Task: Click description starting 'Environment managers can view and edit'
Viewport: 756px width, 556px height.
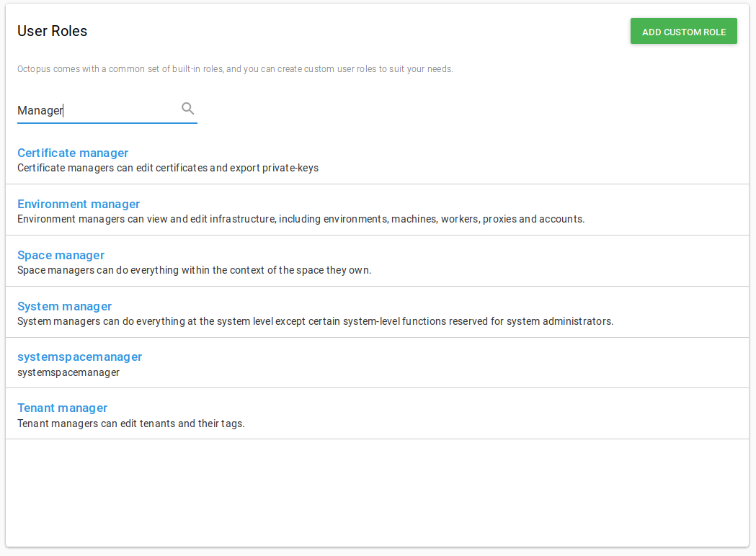Action: [301, 219]
